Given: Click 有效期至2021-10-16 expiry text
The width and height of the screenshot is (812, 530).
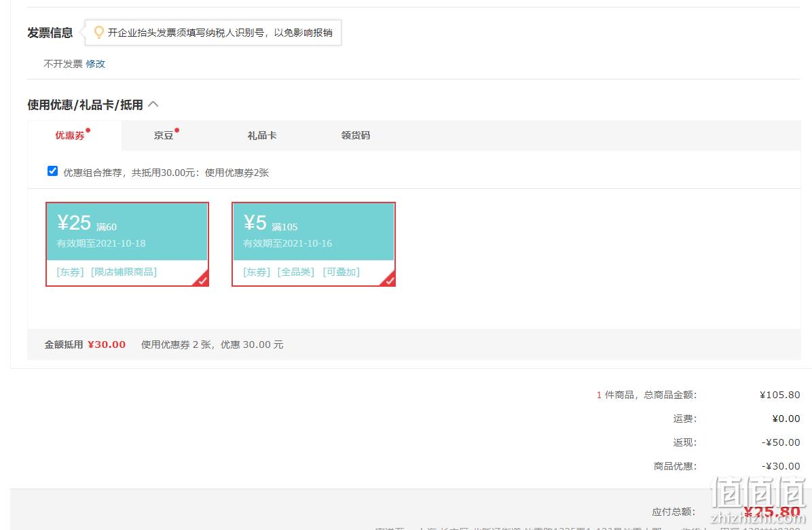Looking at the screenshot, I should coord(287,243).
